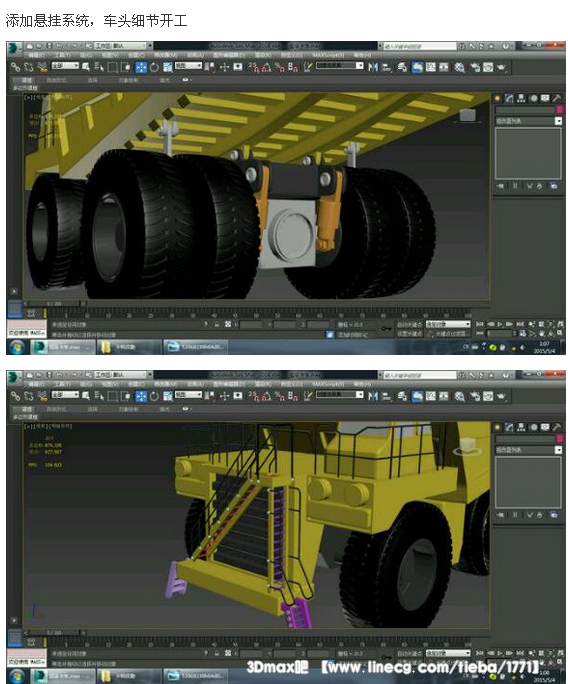Open Schematic View in the lower screenshot toolbar
This screenshot has width=568, height=684.
tap(444, 396)
